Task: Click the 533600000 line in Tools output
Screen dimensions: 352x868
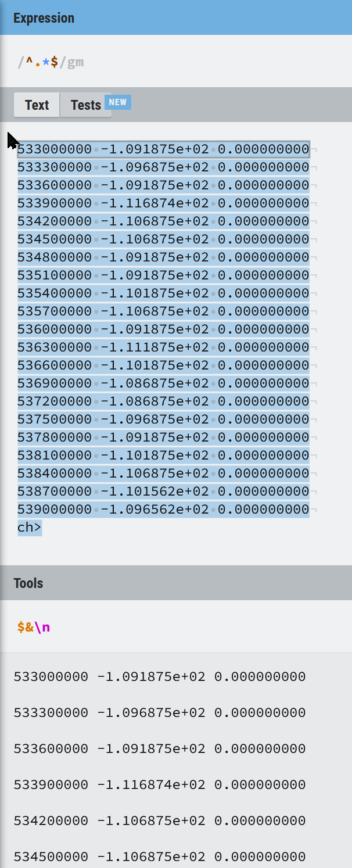Action: pos(160,749)
